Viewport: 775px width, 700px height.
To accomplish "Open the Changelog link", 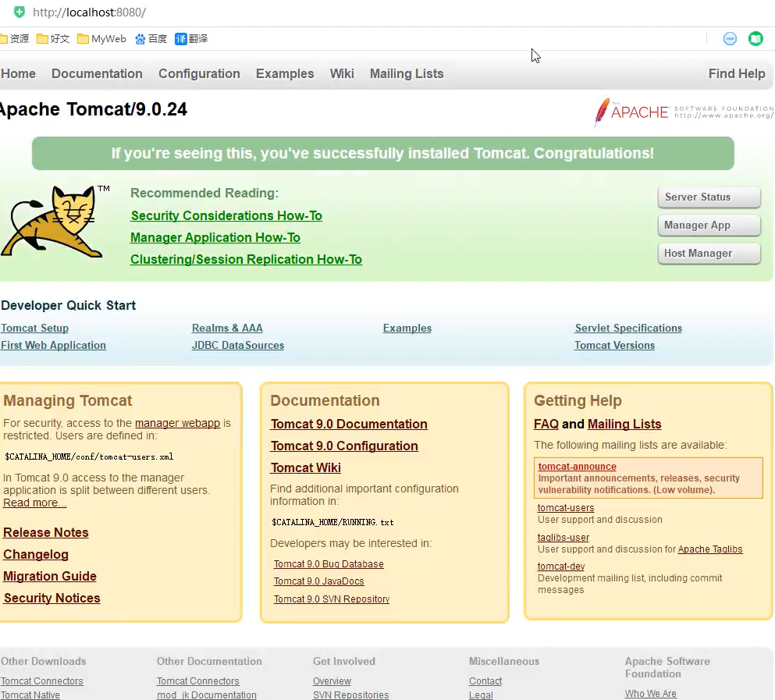I will tap(36, 554).
